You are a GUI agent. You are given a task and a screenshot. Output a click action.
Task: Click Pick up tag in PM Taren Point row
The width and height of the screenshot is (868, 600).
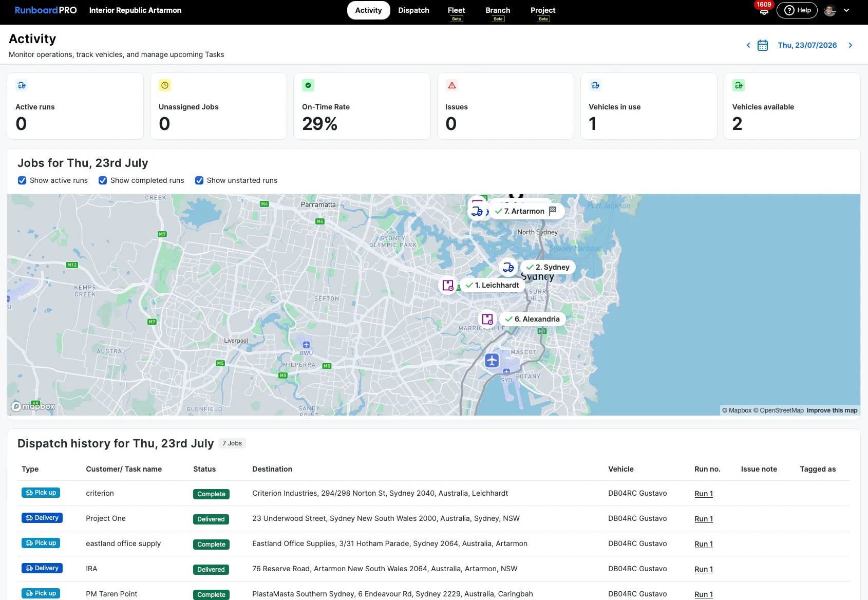(x=41, y=593)
